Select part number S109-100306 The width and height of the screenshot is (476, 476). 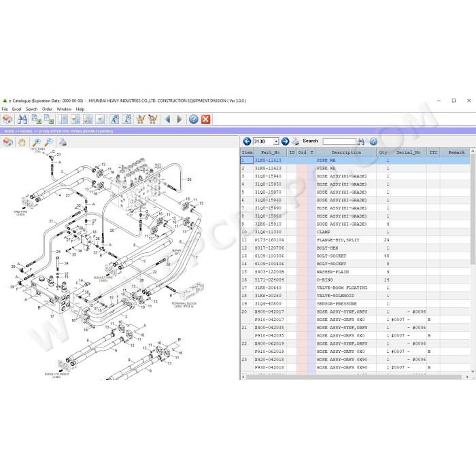269,256
